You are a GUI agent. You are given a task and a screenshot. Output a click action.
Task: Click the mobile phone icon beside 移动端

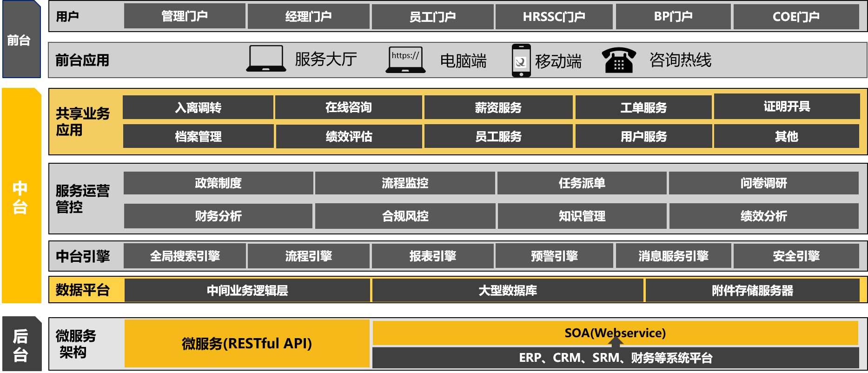[521, 60]
